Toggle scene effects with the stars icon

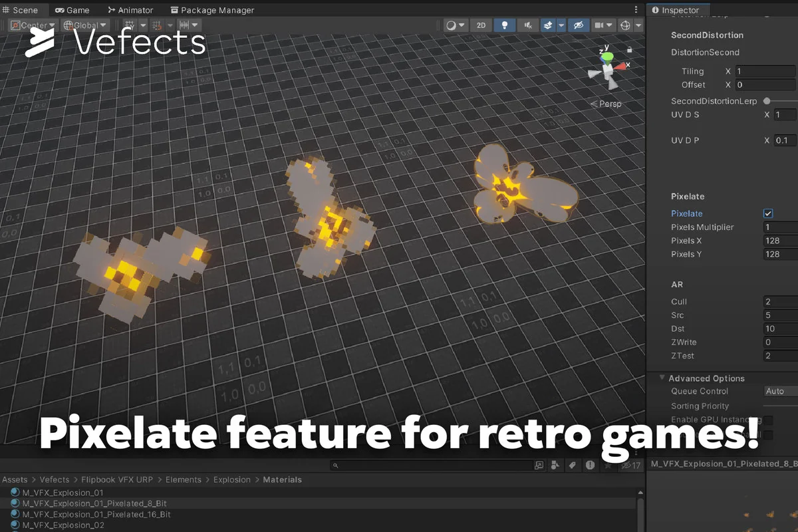click(x=547, y=25)
